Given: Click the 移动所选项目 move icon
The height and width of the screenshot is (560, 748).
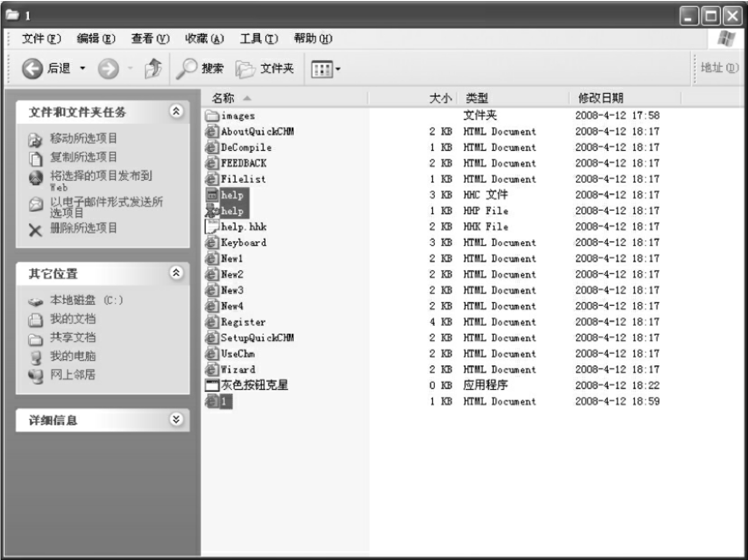Looking at the screenshot, I should tap(35, 139).
